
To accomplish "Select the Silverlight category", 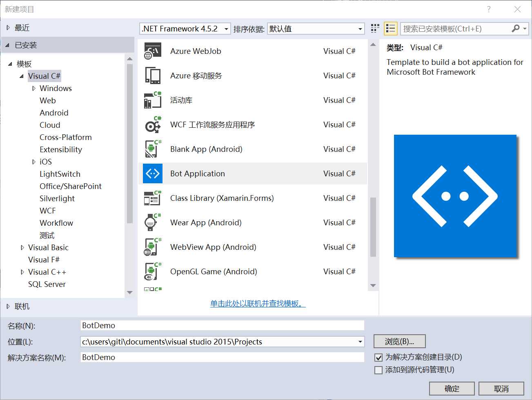I will 57,198.
